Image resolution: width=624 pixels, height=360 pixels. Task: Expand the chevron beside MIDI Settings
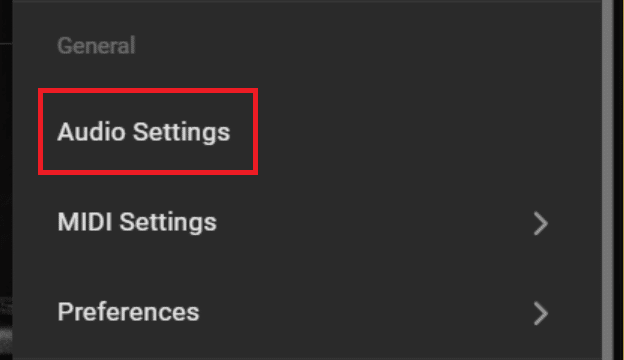click(541, 224)
